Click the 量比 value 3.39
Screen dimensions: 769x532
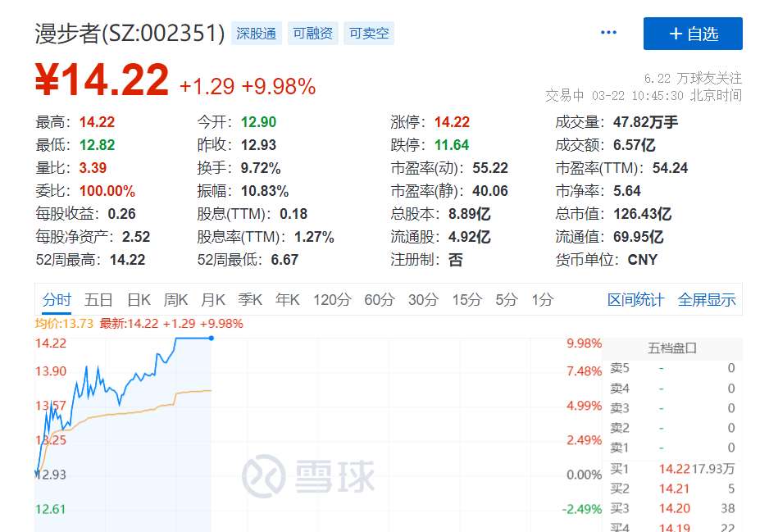pyautogui.click(x=93, y=168)
